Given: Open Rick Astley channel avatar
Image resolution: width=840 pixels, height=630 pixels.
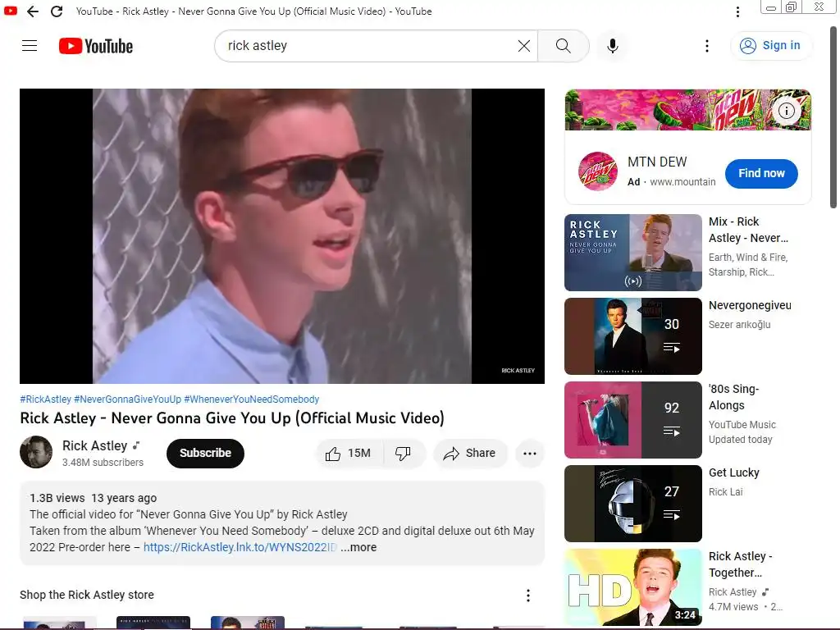Looking at the screenshot, I should click(36, 452).
